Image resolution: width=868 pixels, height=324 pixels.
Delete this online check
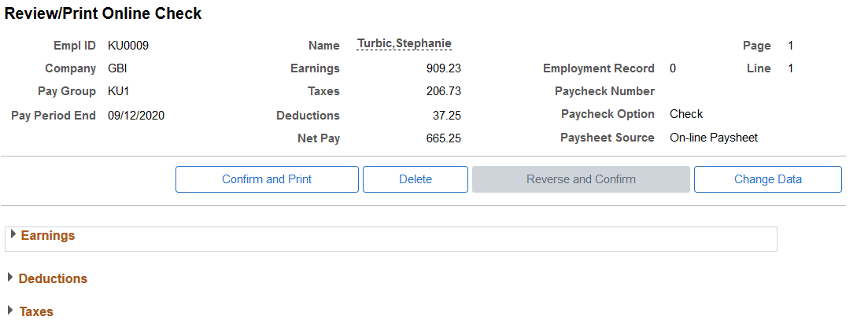pyautogui.click(x=416, y=179)
